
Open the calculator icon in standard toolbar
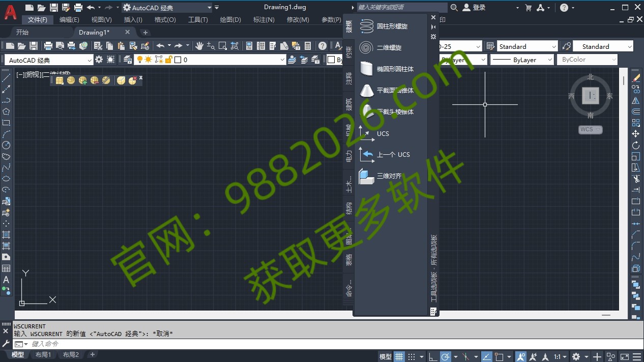point(308,46)
